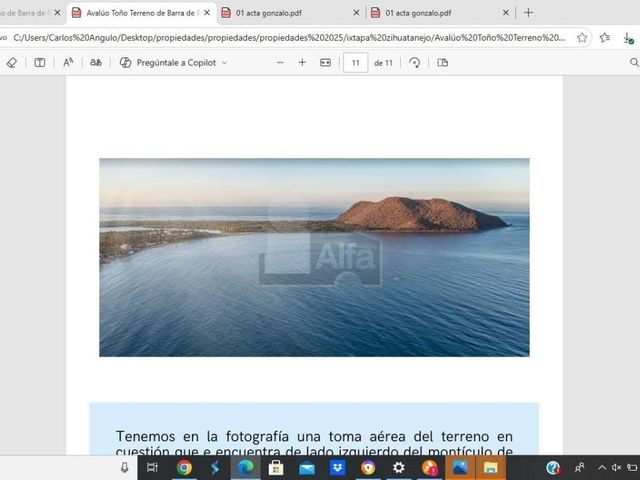Activate the read aloud icon

pyautogui.click(x=68, y=63)
